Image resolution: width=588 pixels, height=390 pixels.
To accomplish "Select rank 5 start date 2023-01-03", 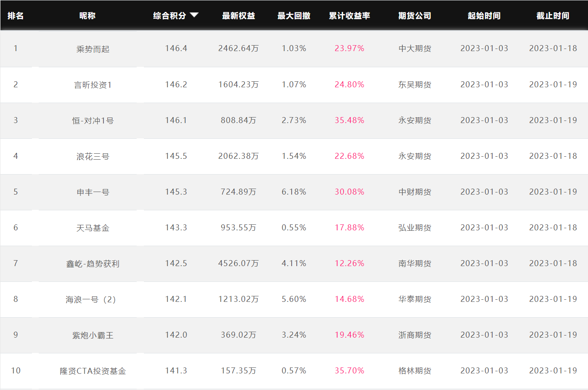I will coord(484,192).
